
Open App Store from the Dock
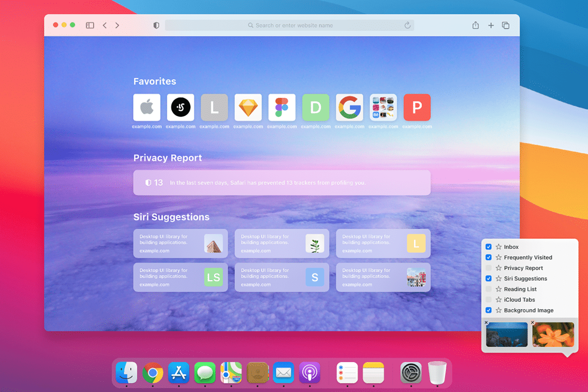click(x=179, y=373)
